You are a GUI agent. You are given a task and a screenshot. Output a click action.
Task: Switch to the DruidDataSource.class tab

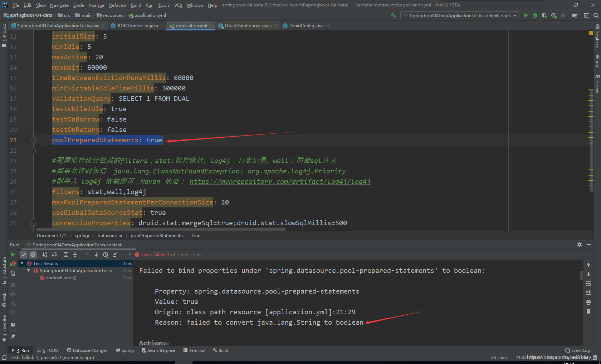click(x=248, y=25)
